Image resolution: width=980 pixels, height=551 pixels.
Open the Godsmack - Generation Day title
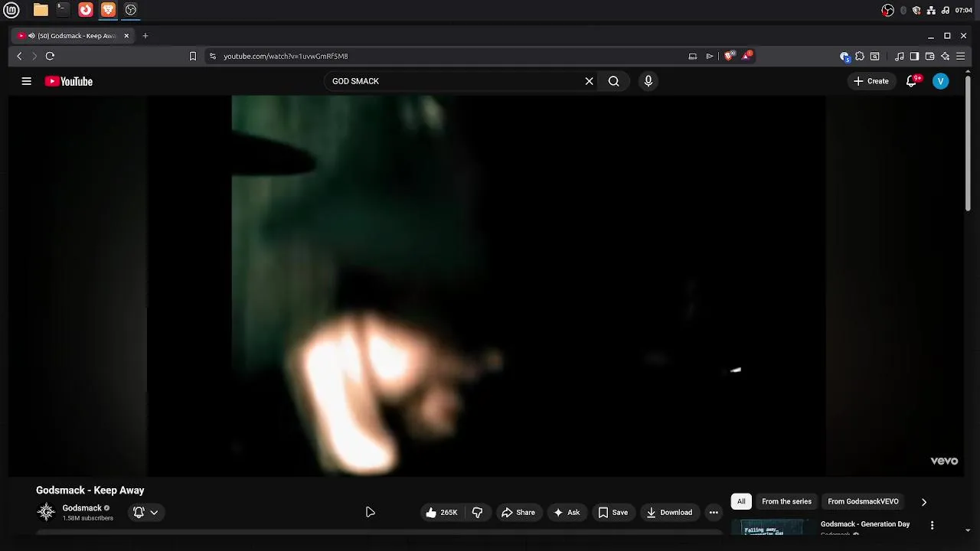point(865,524)
